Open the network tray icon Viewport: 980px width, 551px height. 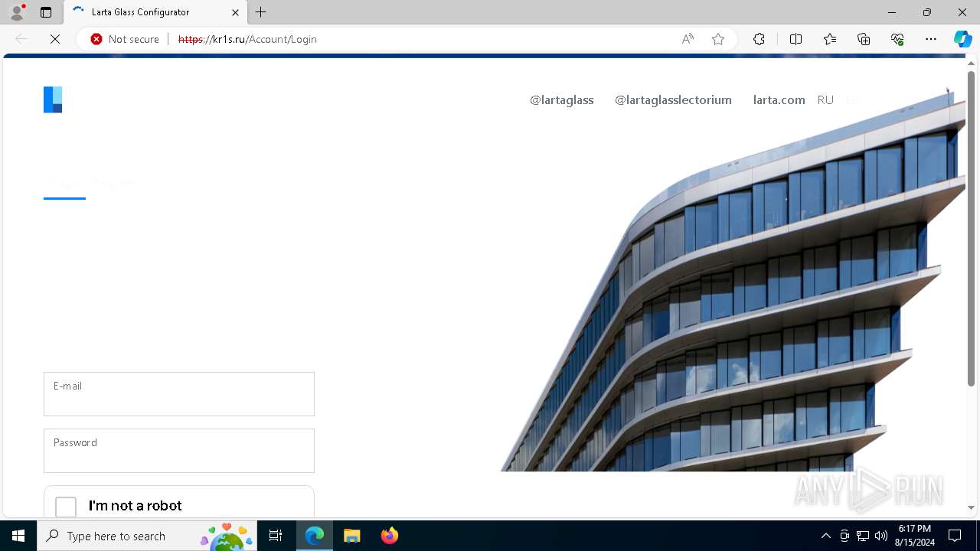tap(863, 536)
